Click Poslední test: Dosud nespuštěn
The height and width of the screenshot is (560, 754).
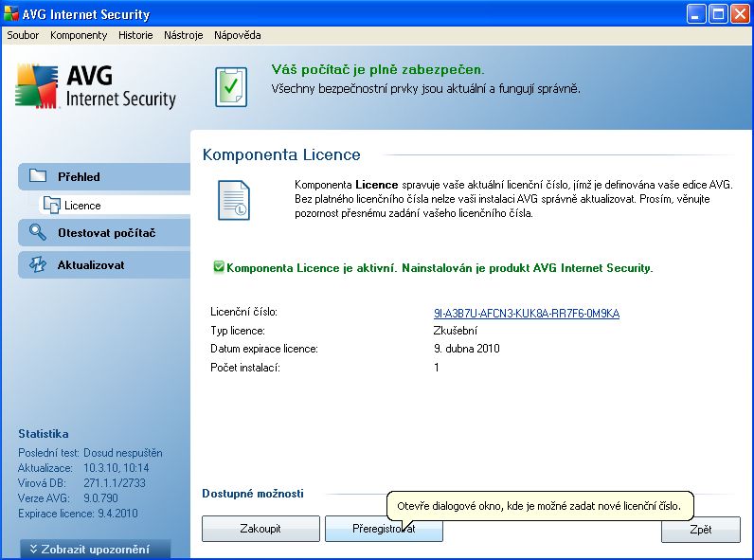click(90, 453)
